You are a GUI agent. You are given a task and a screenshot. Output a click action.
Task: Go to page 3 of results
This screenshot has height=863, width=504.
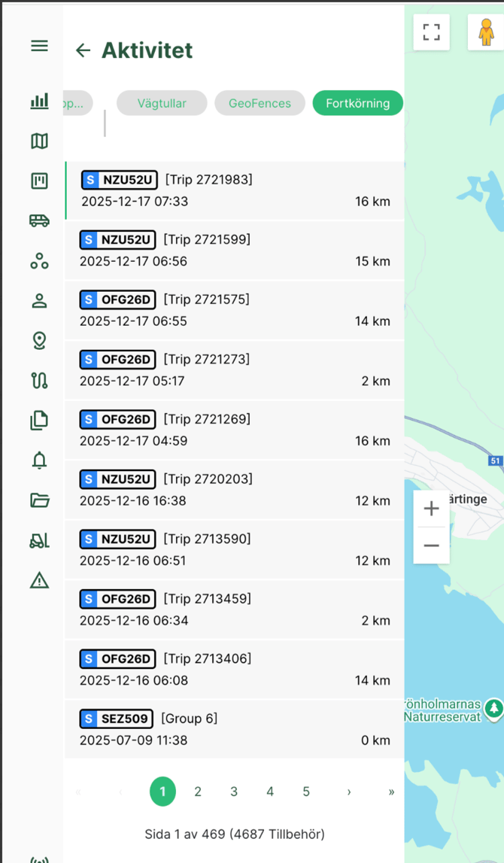click(234, 792)
